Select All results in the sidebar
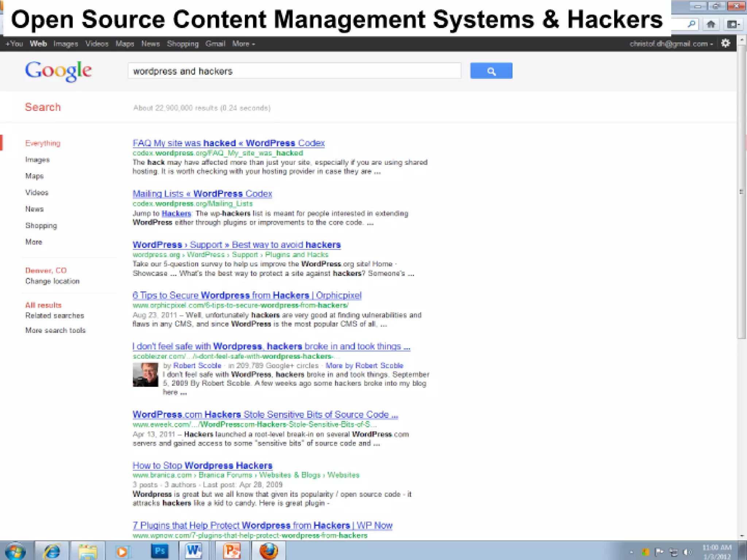747x560 pixels. click(x=43, y=305)
